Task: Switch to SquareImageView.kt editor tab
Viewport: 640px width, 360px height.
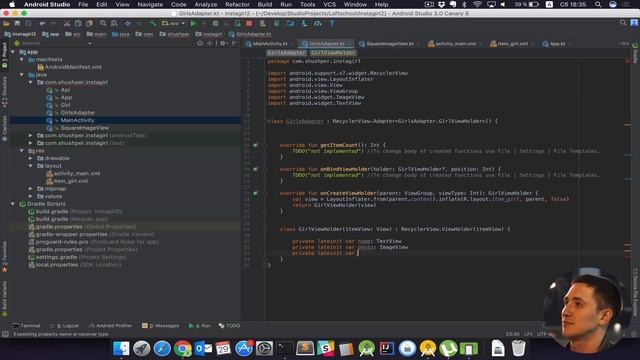Action: point(389,44)
